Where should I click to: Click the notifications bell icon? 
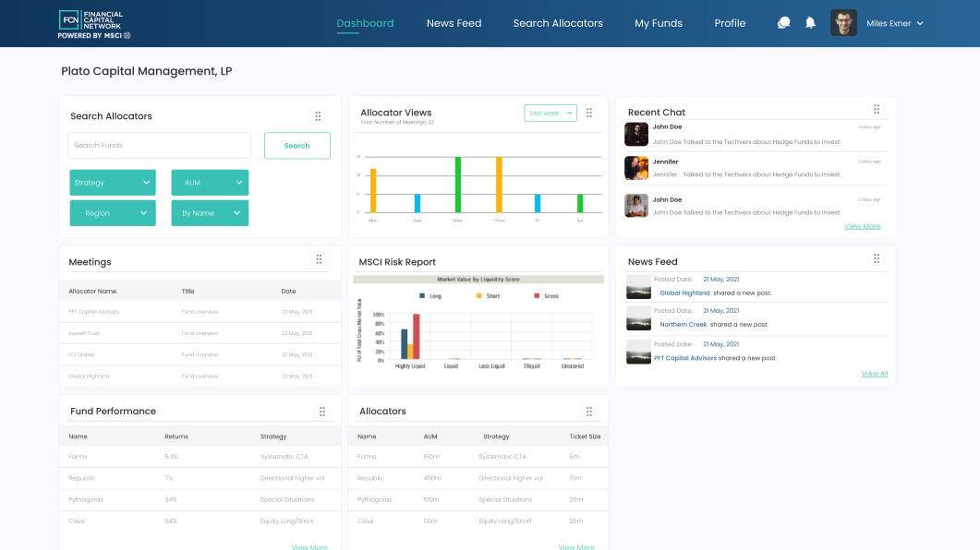810,23
